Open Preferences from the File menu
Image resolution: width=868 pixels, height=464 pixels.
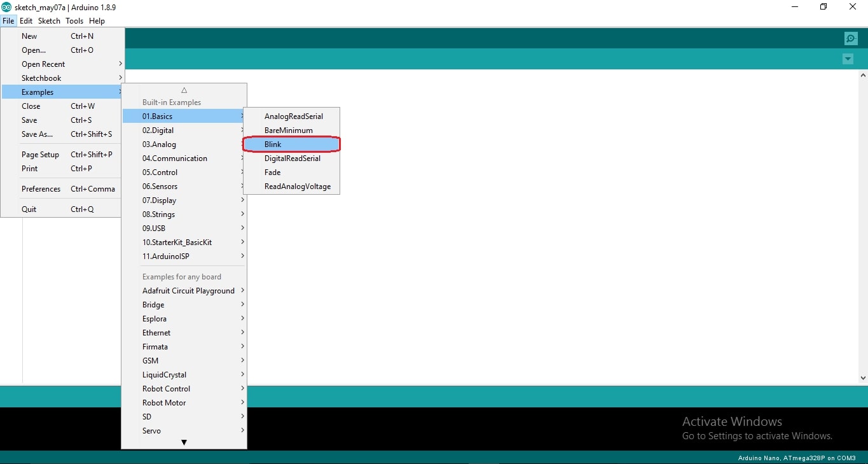[x=62, y=189]
